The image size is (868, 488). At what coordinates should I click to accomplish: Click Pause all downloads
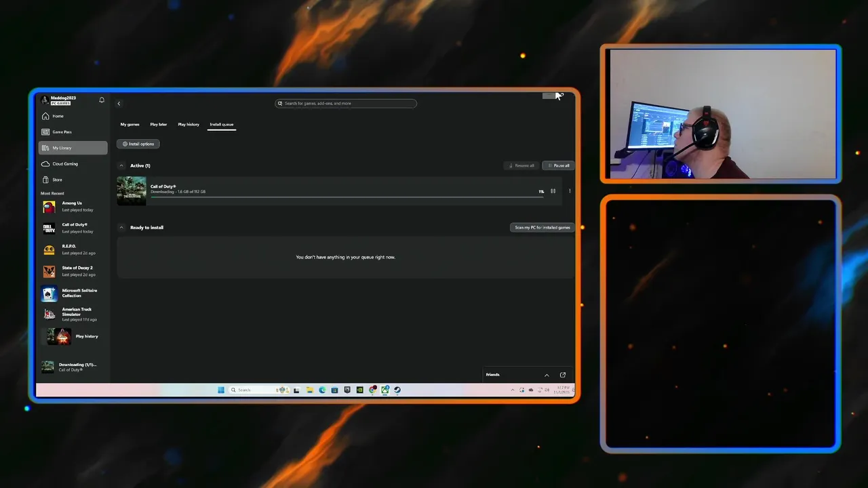558,165
